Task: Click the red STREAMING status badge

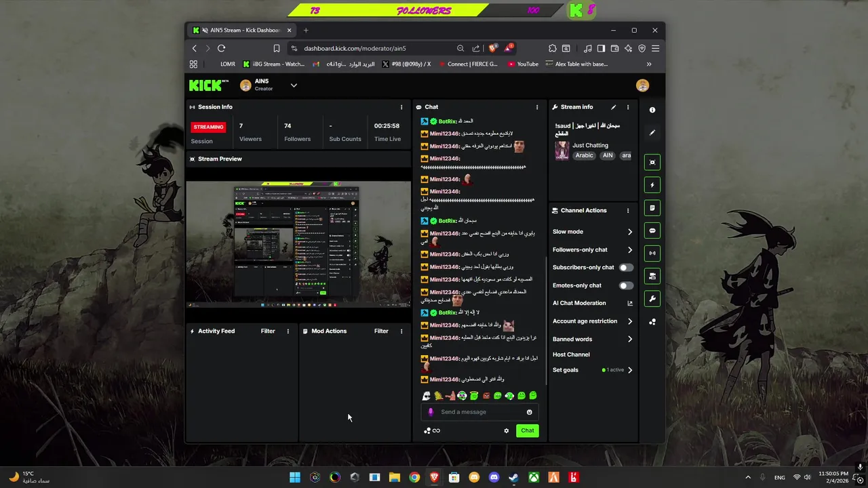Action: (208, 127)
